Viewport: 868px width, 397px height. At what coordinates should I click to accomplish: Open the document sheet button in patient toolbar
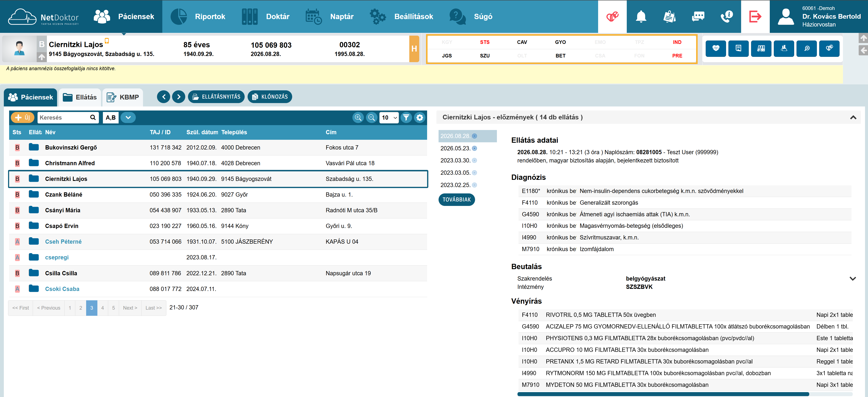pos(738,49)
